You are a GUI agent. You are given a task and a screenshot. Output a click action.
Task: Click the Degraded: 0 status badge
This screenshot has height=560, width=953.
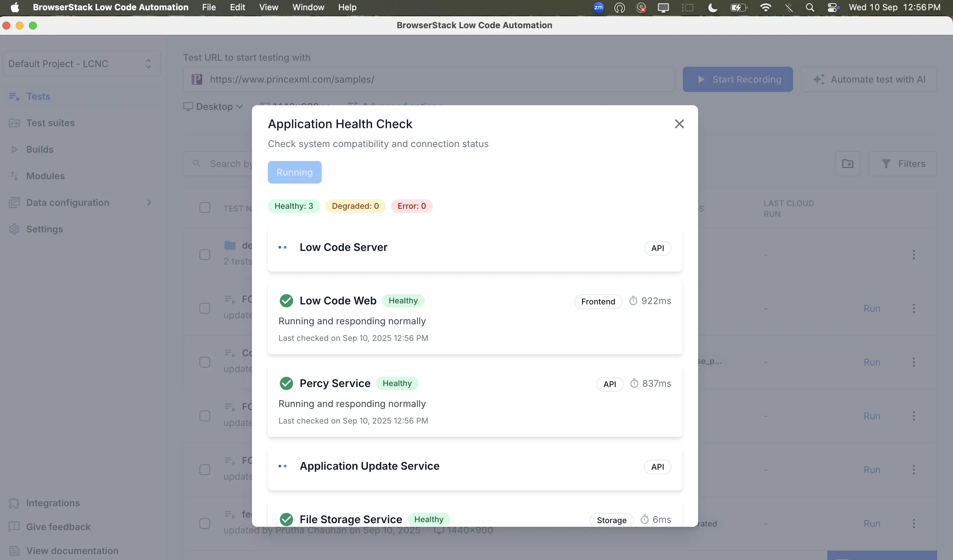point(355,206)
